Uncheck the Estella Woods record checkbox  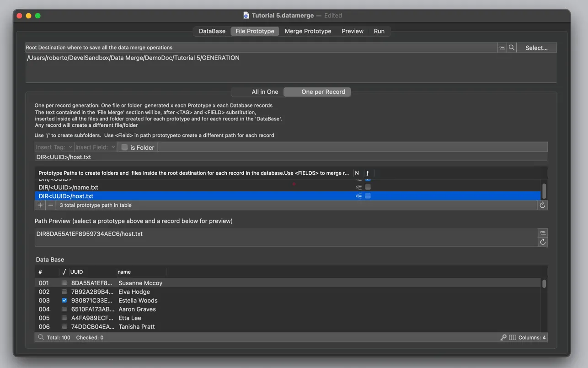coord(64,300)
